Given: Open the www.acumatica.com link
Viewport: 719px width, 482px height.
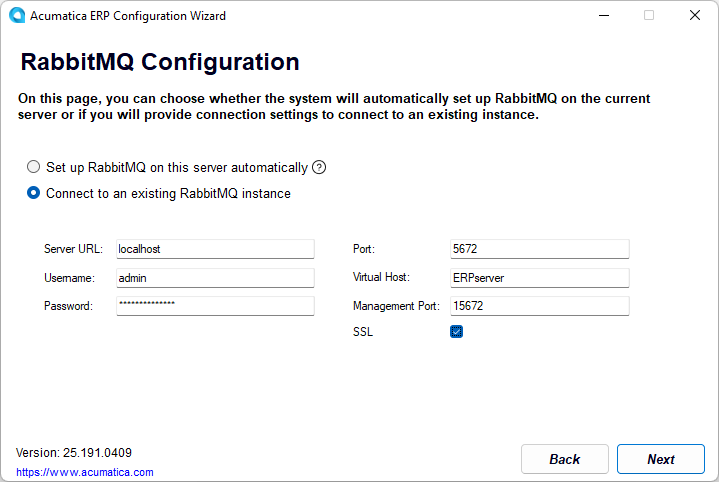Looking at the screenshot, I should 85,472.
